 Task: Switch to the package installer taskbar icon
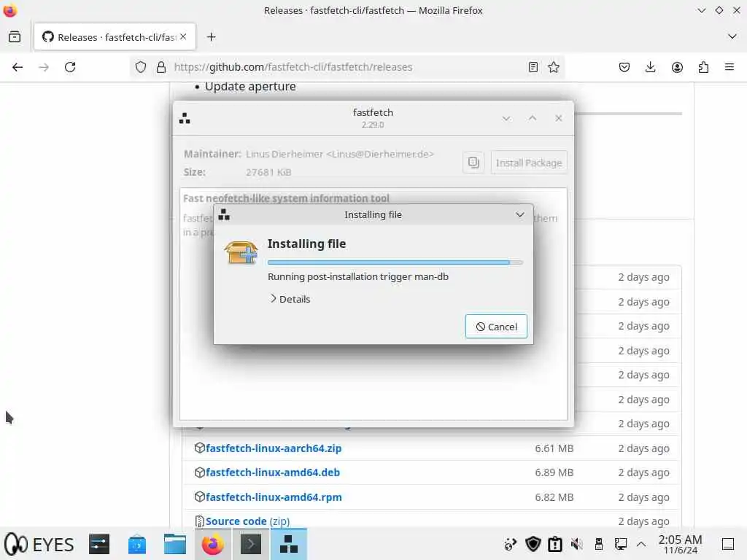pos(289,544)
